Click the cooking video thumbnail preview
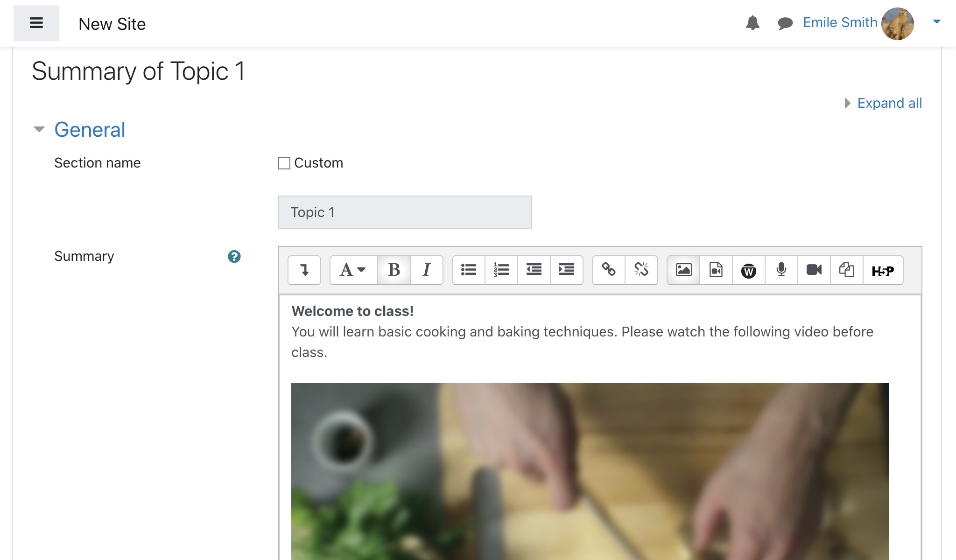This screenshot has height=560, width=956. pos(590,471)
